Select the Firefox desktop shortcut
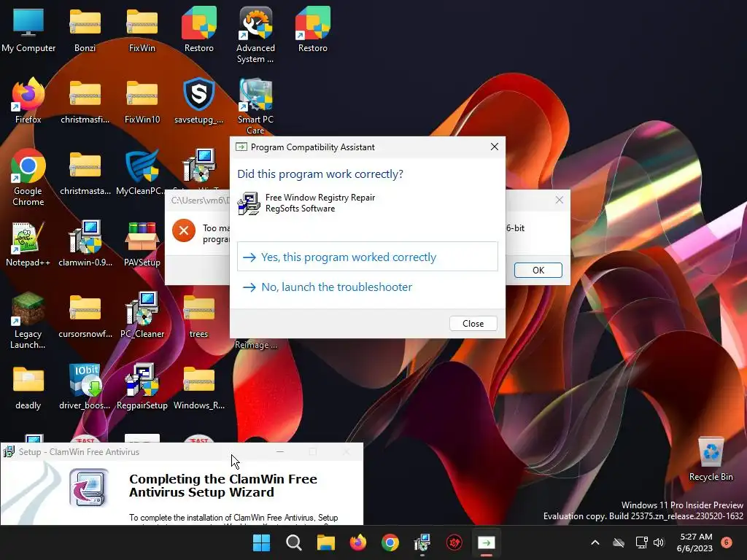 tap(28, 101)
